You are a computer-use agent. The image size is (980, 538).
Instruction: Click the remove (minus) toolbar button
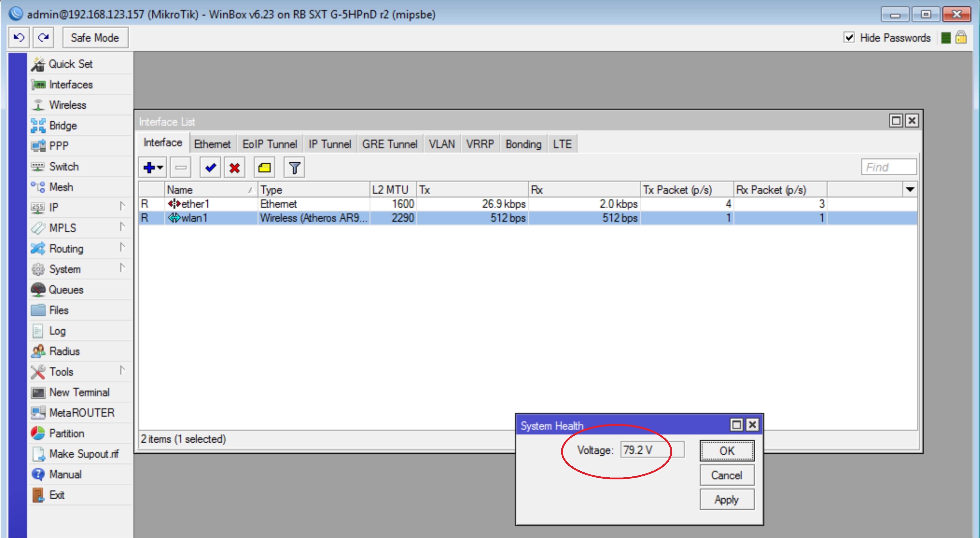click(x=181, y=167)
